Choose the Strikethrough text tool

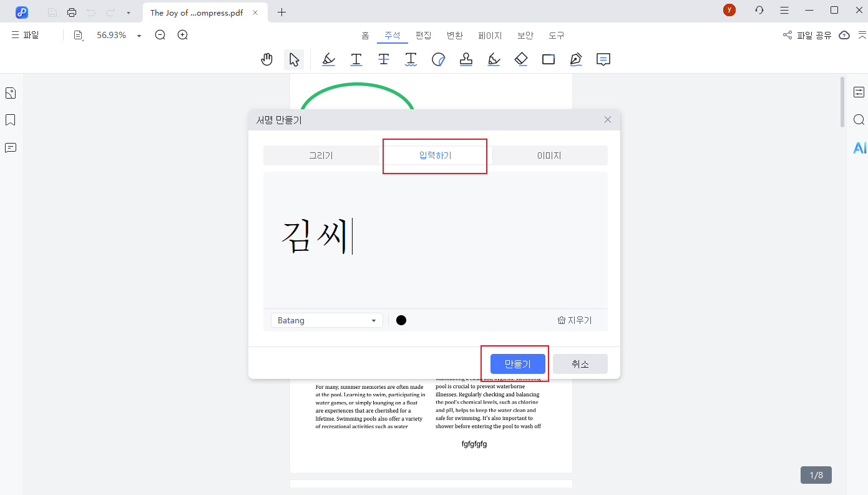coord(384,59)
